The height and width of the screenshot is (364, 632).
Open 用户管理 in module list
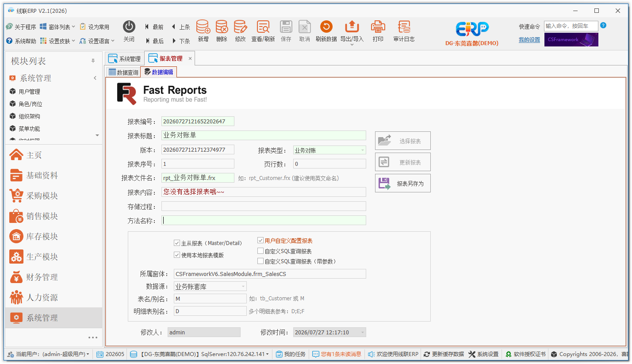(29, 92)
